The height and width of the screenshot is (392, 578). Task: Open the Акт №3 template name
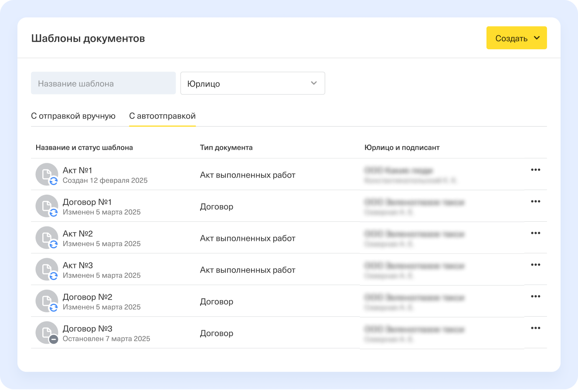[x=78, y=265]
